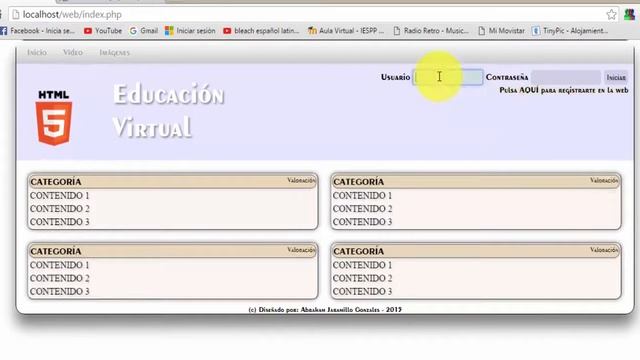
Task: Go to the Inicio menu item
Action: pyautogui.click(x=37, y=53)
